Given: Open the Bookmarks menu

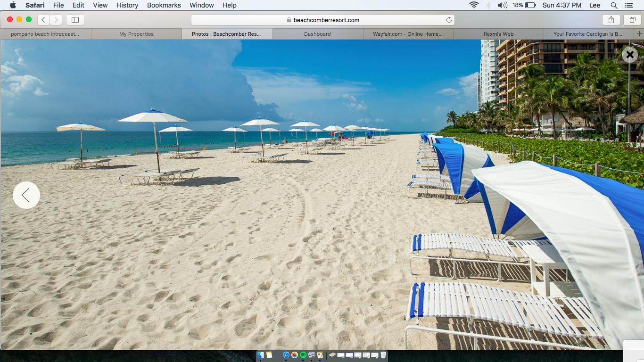Looking at the screenshot, I should (164, 5).
